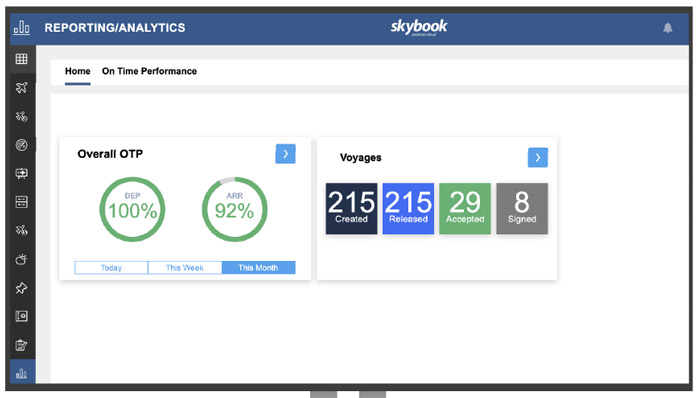Select the Today period toggle
This screenshot has height=398, width=700.
[111, 268]
